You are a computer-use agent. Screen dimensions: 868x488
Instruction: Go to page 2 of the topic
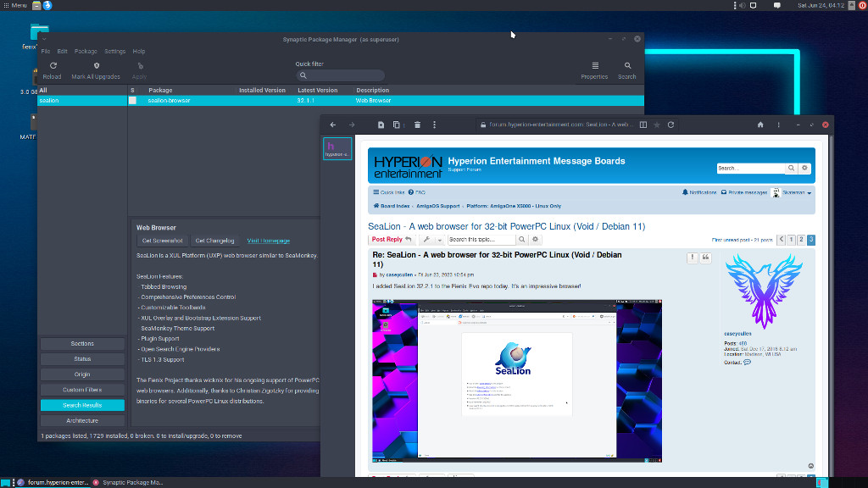(801, 240)
